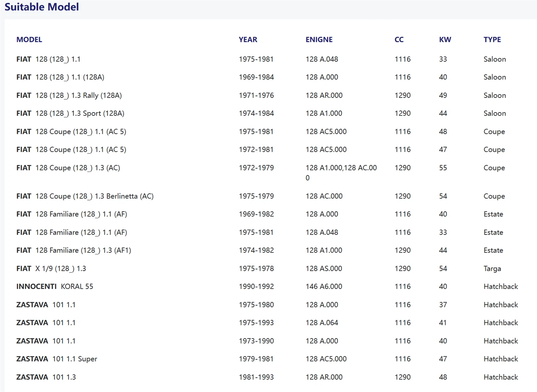537x392 pixels.
Task: Click year 1969-1984
Action: [256, 77]
